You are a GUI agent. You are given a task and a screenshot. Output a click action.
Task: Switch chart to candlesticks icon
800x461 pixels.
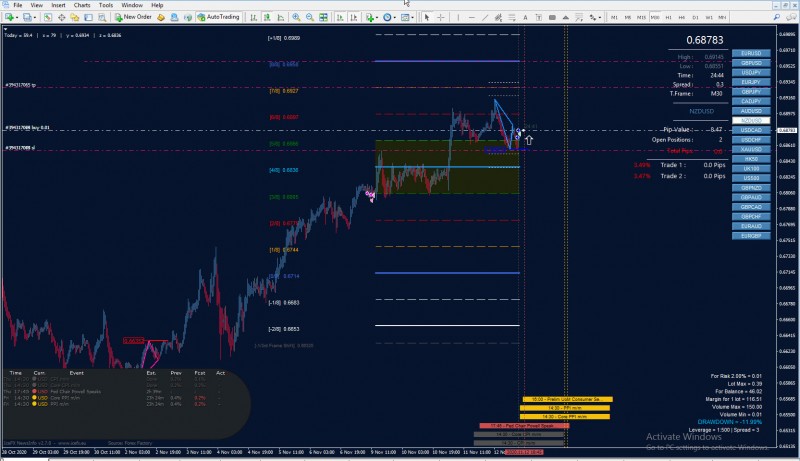[267, 17]
